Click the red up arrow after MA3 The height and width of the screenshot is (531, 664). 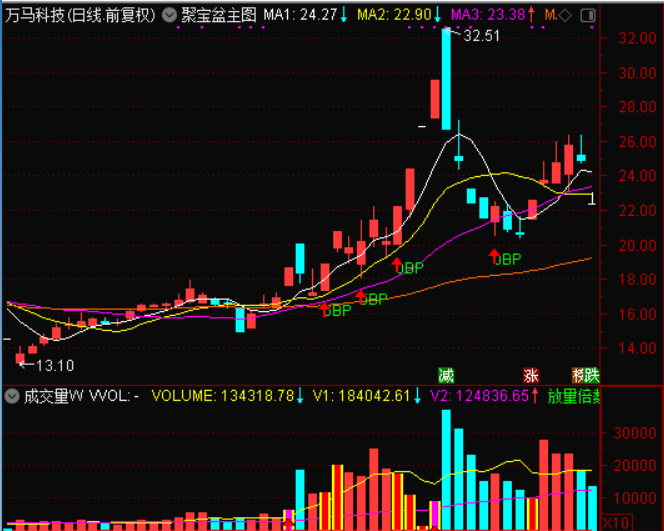[531, 16]
